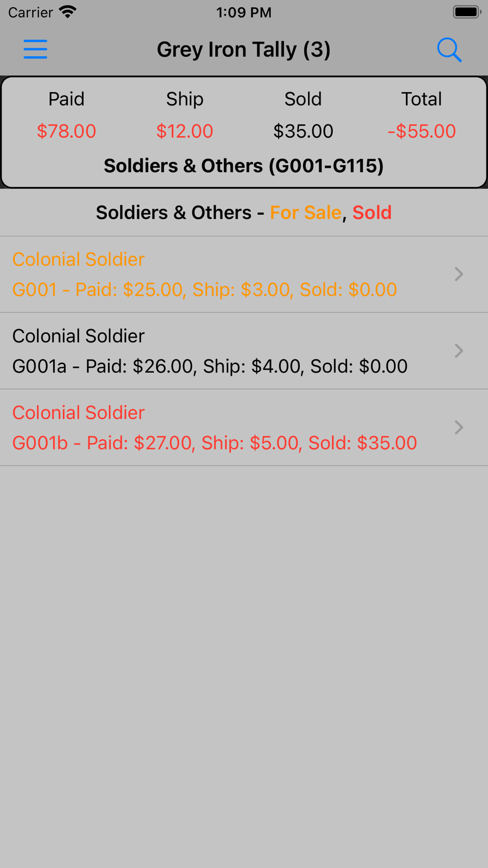This screenshot has height=868, width=488.
Task: Select the G001b Sold $35.00 row
Action: [244, 427]
